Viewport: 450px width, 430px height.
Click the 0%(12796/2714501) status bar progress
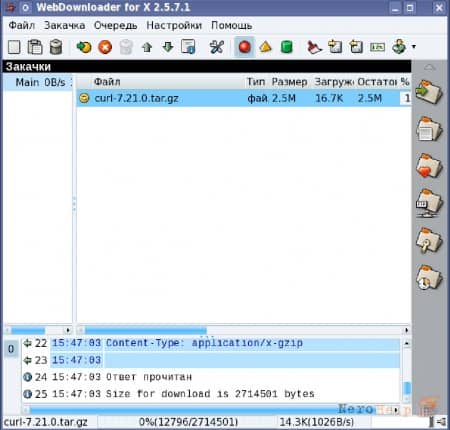pyautogui.click(x=188, y=422)
